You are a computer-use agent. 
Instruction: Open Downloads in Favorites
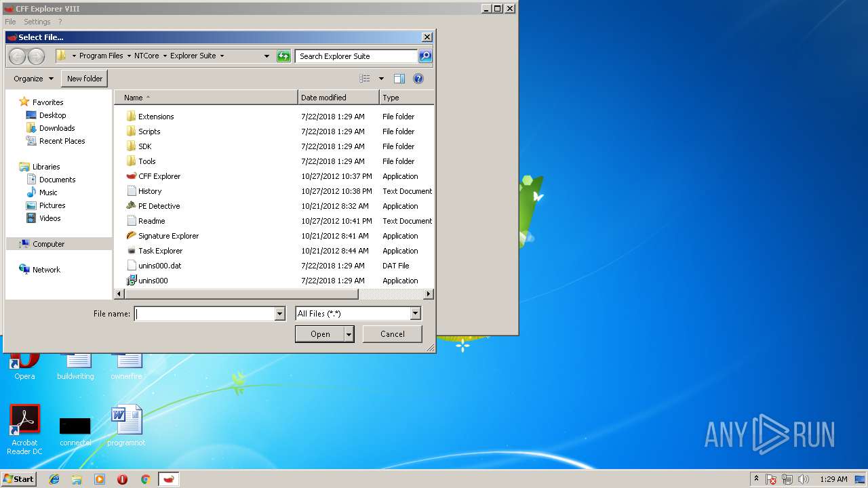click(57, 128)
